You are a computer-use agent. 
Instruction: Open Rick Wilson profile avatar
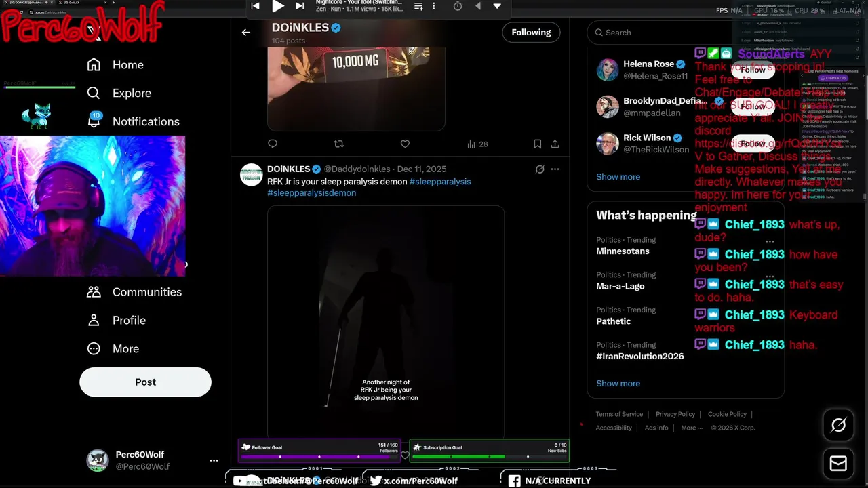(x=607, y=143)
